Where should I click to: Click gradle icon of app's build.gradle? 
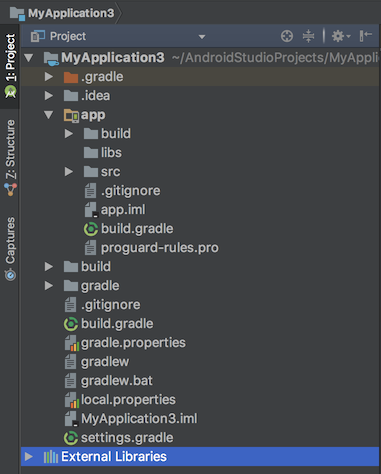pyautogui.click(x=91, y=229)
